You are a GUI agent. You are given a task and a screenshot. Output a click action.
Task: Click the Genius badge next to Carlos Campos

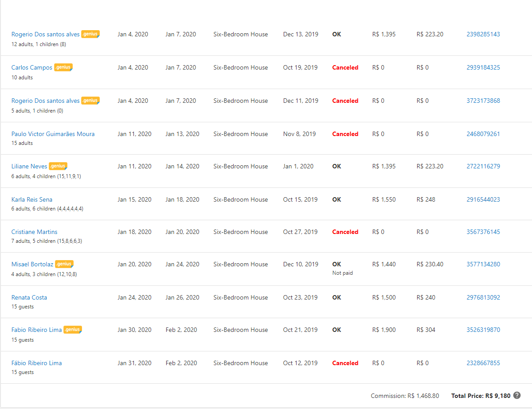pos(63,67)
